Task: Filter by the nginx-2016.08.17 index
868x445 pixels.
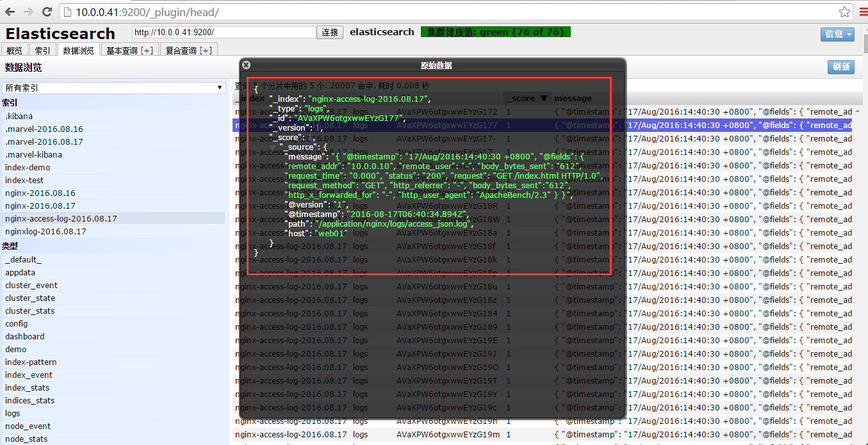Action: [113, 206]
